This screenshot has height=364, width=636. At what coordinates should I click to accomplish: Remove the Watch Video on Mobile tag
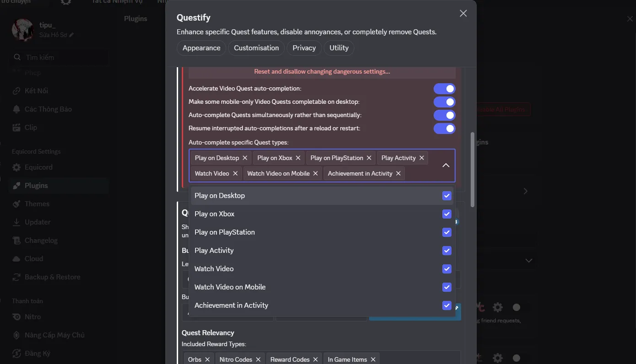pos(315,173)
